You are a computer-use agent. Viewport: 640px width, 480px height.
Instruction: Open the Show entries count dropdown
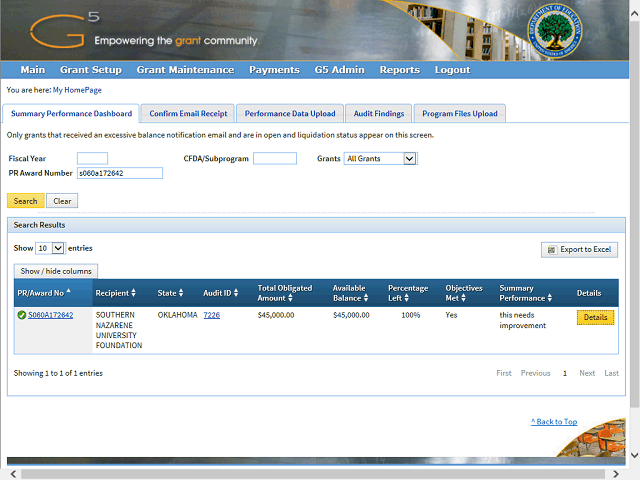50,248
